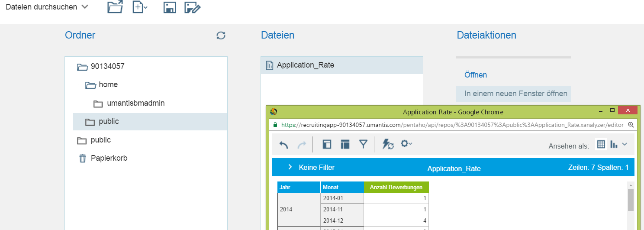Click the Open file folder icon

[115, 7]
